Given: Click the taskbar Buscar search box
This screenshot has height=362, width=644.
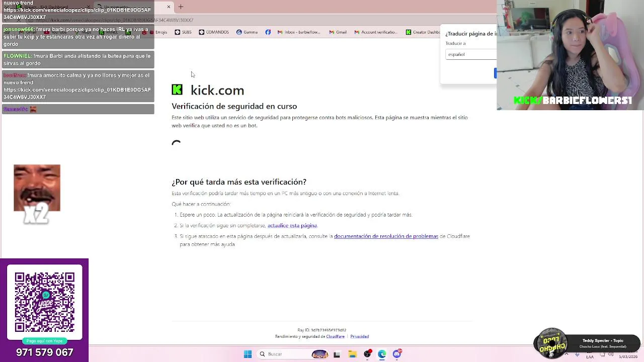Looking at the screenshot, I should [x=293, y=354].
